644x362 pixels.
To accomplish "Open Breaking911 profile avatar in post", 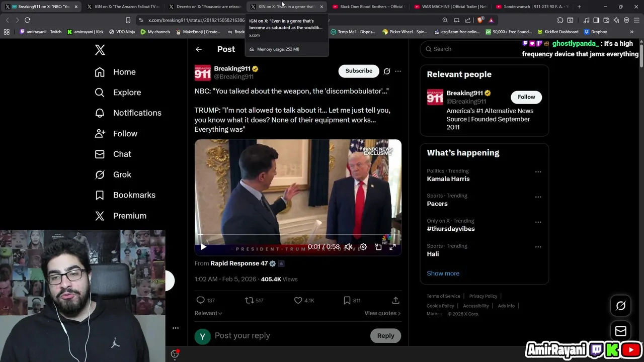I will click(203, 72).
